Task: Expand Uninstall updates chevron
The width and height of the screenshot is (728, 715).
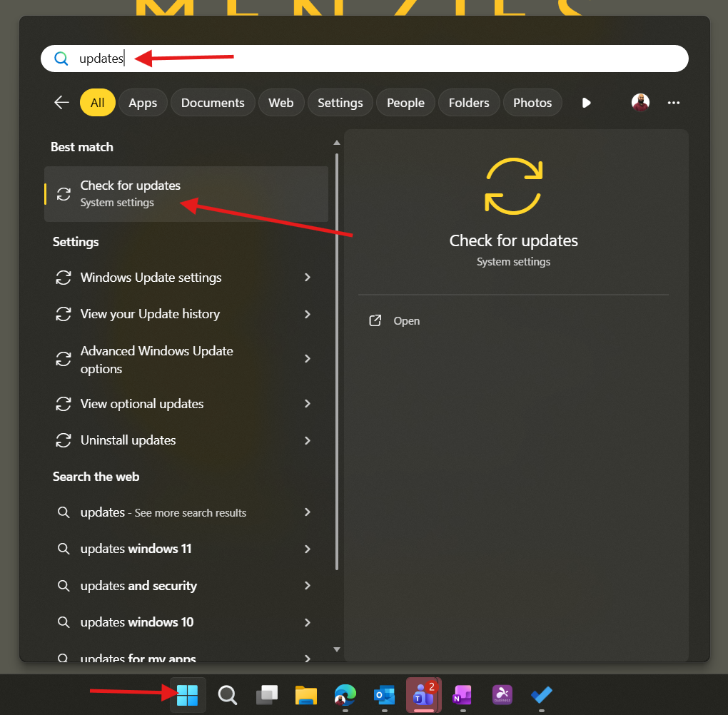Action: pyautogui.click(x=308, y=440)
